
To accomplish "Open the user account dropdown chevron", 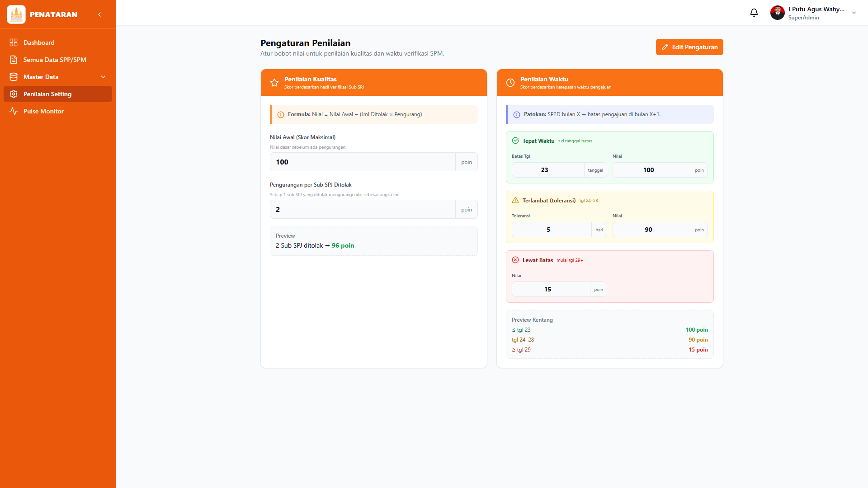I will tap(854, 13).
